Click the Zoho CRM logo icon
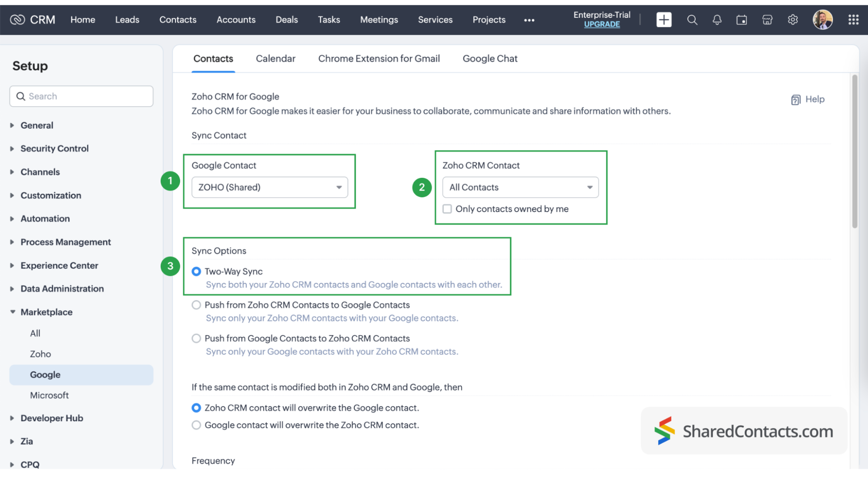The image size is (868, 488). pyautogui.click(x=17, y=20)
